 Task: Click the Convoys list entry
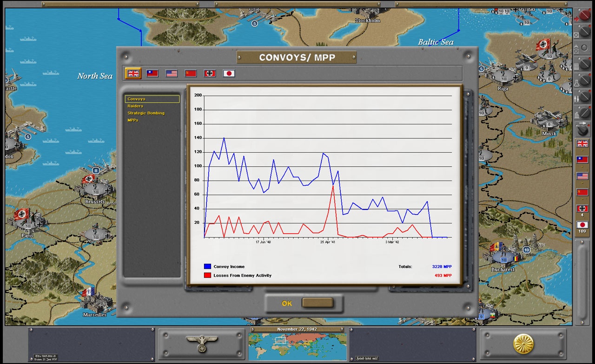137,99
